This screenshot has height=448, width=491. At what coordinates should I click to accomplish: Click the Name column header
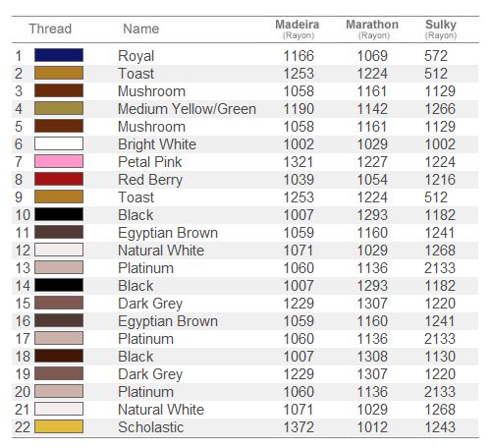coord(141,28)
